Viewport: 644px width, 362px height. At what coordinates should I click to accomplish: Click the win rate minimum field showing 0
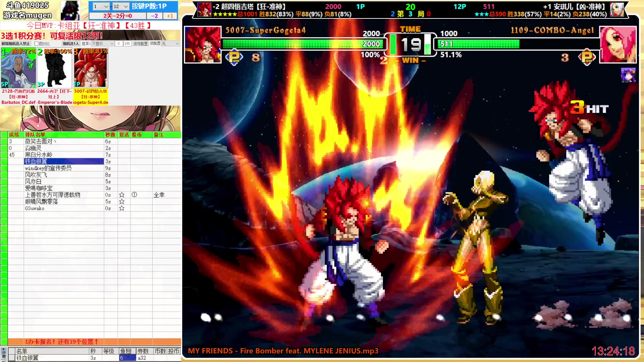[119, 44]
